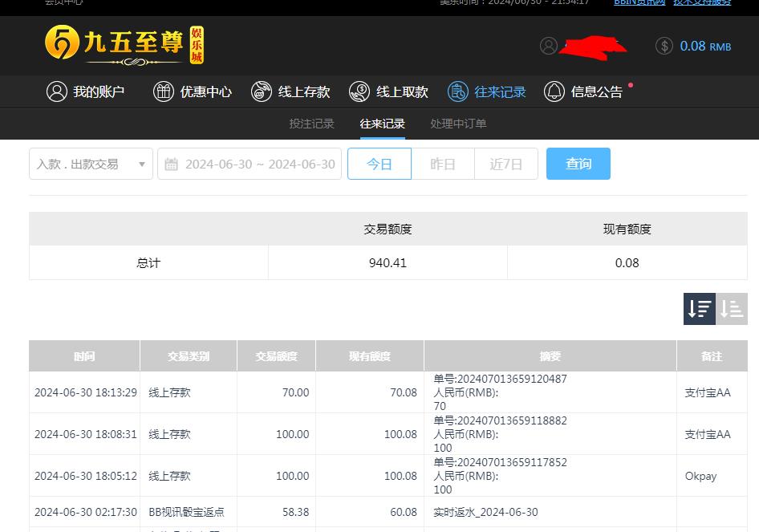Click the user avatar profile icon

pos(549,46)
